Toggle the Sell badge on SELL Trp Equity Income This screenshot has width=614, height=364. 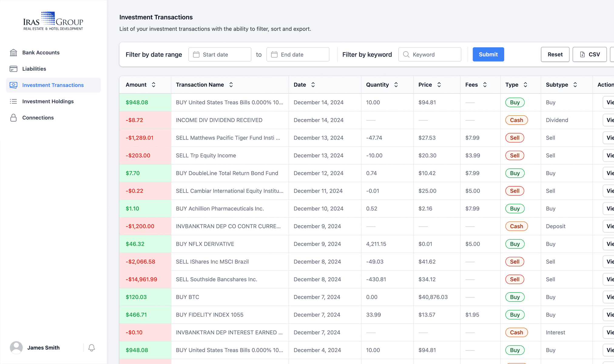pyautogui.click(x=514, y=155)
